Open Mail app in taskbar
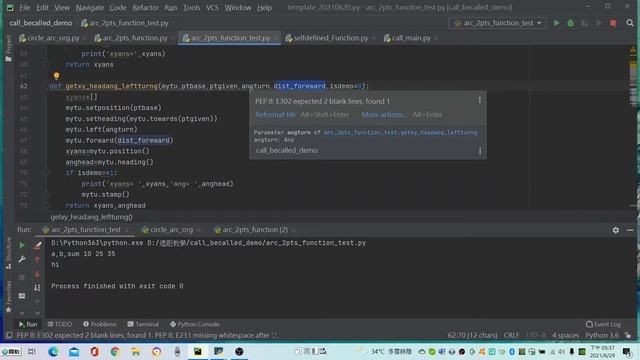The image size is (640, 360). (74, 351)
